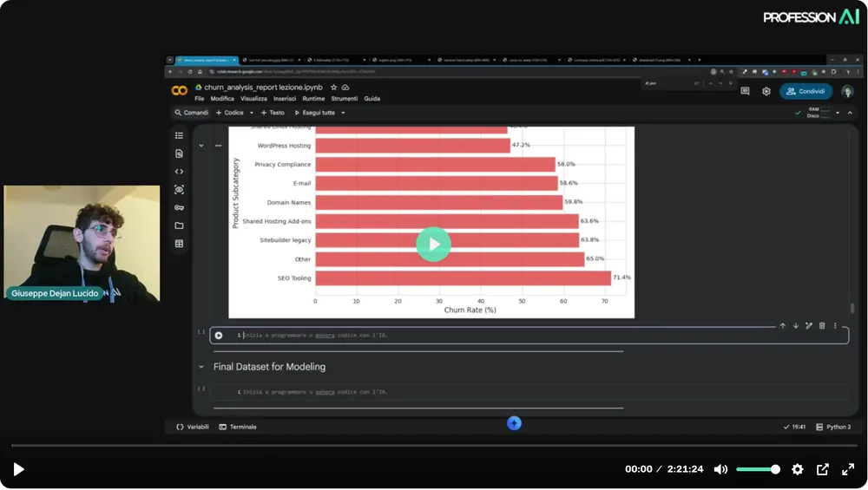Click the code cell under Final Dataset heading
868x490 pixels.
pyautogui.click(x=529, y=392)
